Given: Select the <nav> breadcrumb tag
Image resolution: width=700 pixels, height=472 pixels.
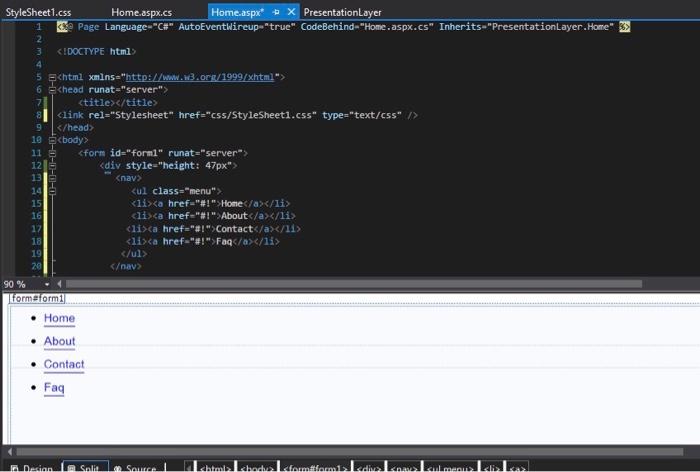Looking at the screenshot, I should pyautogui.click(x=404, y=468).
